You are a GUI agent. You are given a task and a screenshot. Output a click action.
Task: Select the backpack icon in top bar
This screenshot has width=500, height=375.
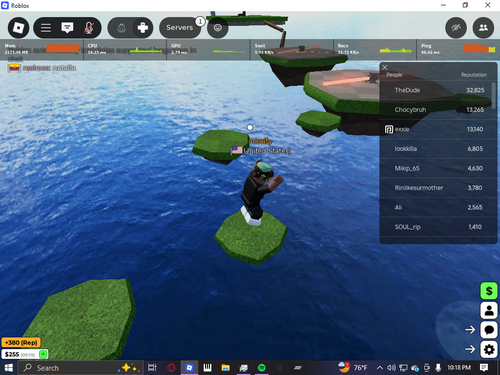click(x=121, y=28)
